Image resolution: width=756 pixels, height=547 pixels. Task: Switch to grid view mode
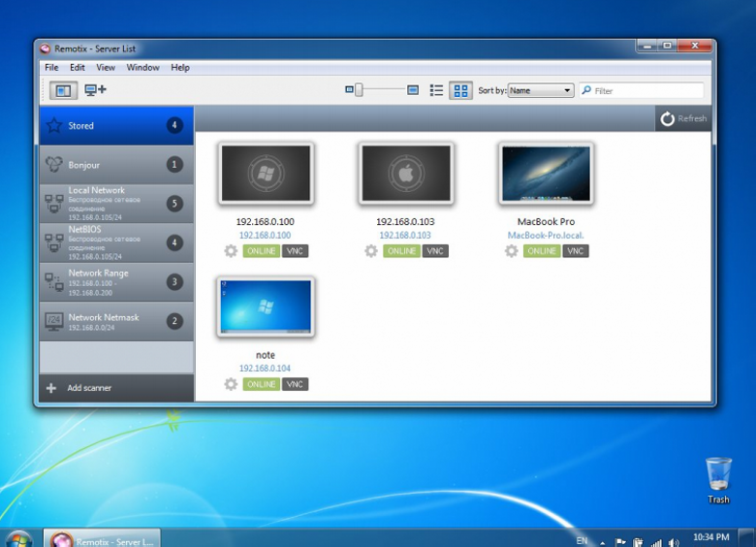tap(460, 90)
